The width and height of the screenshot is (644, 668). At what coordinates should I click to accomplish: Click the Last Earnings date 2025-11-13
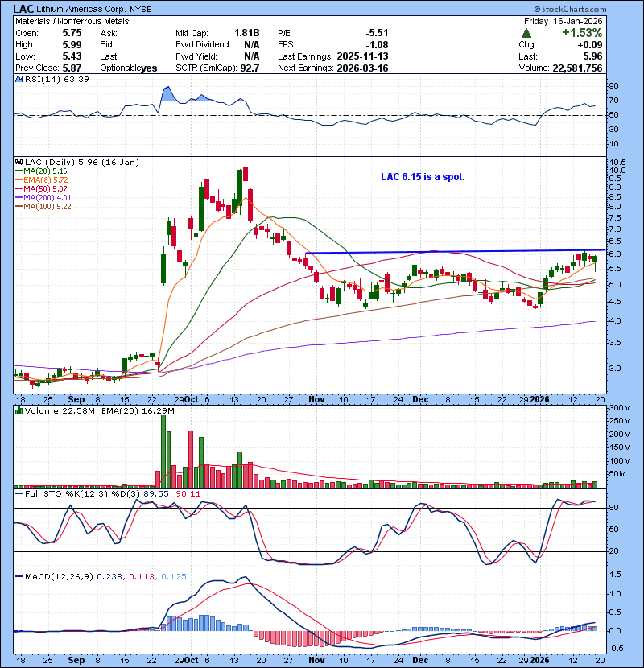click(x=362, y=56)
